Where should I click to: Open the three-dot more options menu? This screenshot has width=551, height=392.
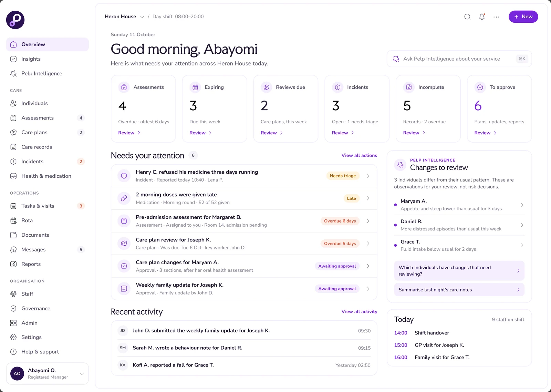pos(496,17)
